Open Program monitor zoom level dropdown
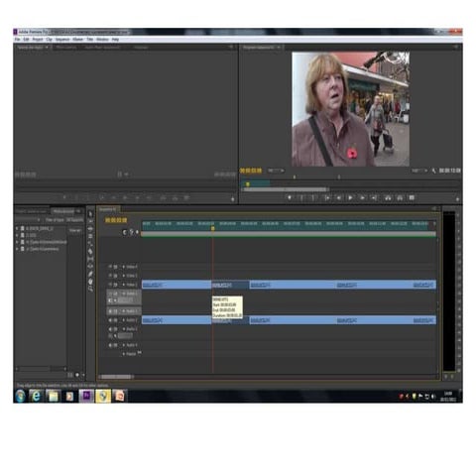This screenshot has width=476, height=476. click(276, 171)
